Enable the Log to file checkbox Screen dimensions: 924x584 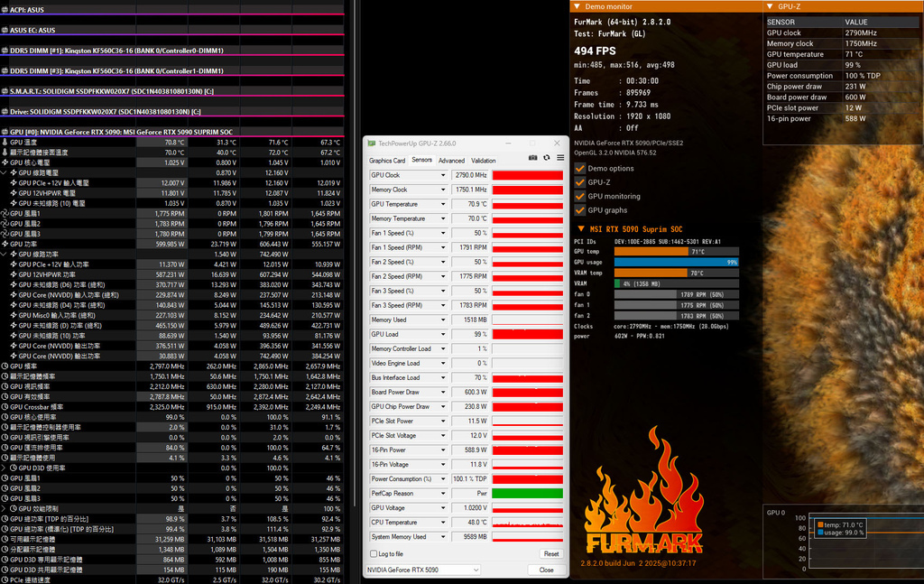pyautogui.click(x=374, y=554)
